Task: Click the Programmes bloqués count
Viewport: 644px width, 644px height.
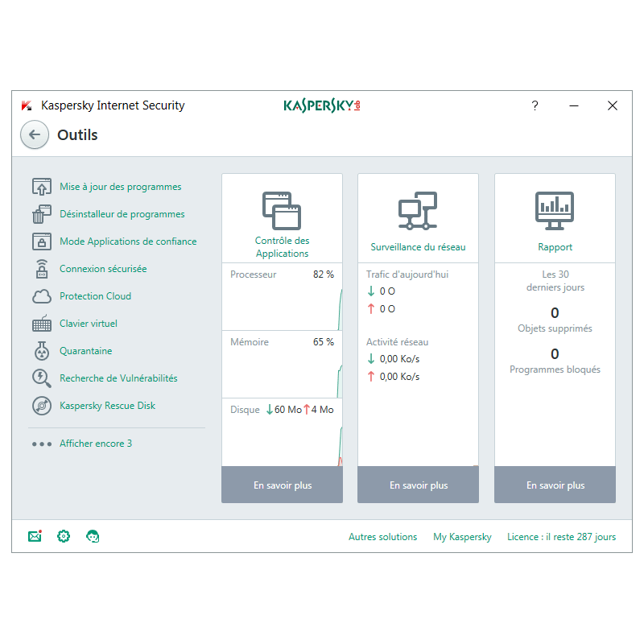Action: pyautogui.click(x=555, y=353)
